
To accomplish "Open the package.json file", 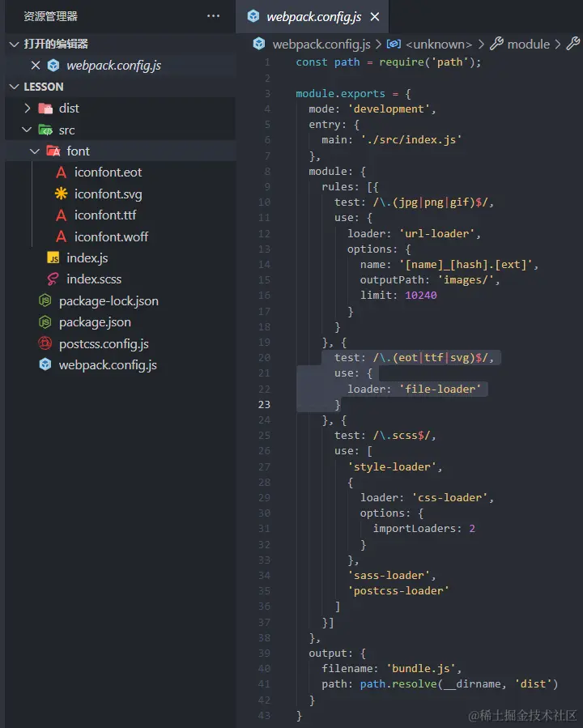I will 95,322.
